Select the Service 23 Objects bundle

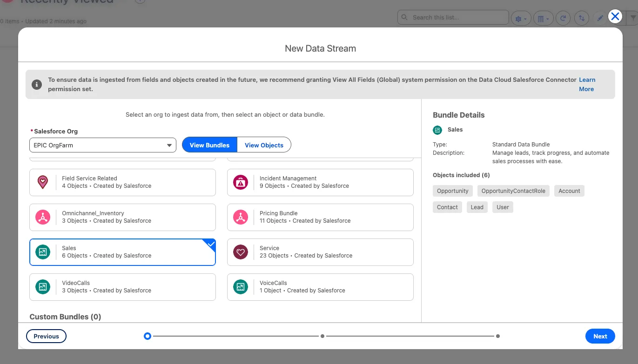coord(320,252)
